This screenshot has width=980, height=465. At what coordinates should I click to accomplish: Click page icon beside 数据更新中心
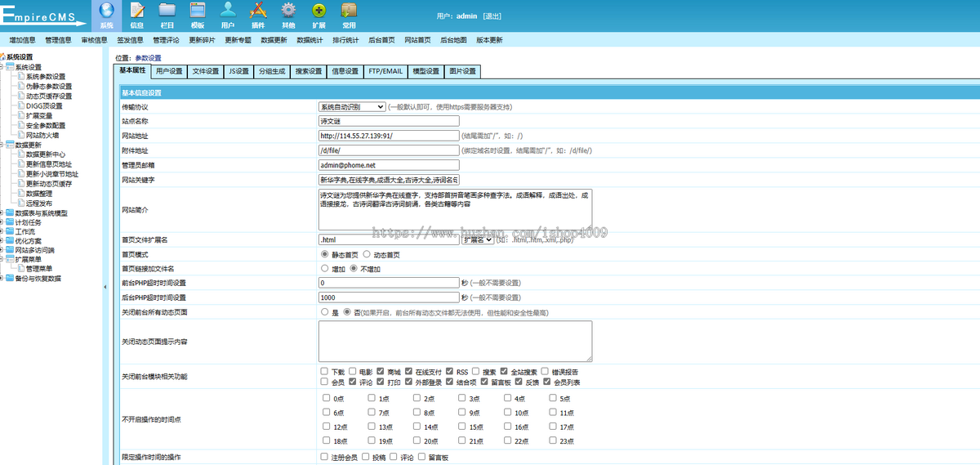click(20, 154)
